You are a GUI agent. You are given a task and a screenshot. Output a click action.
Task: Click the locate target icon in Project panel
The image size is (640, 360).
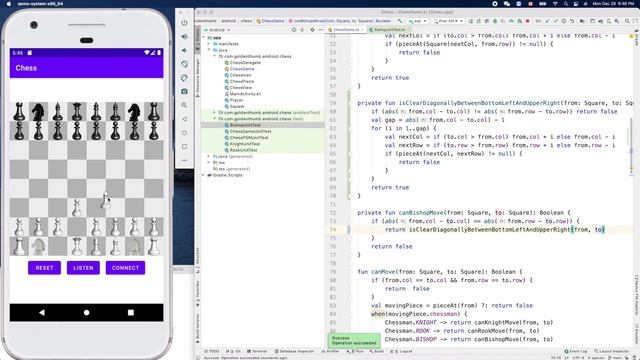tap(294, 30)
